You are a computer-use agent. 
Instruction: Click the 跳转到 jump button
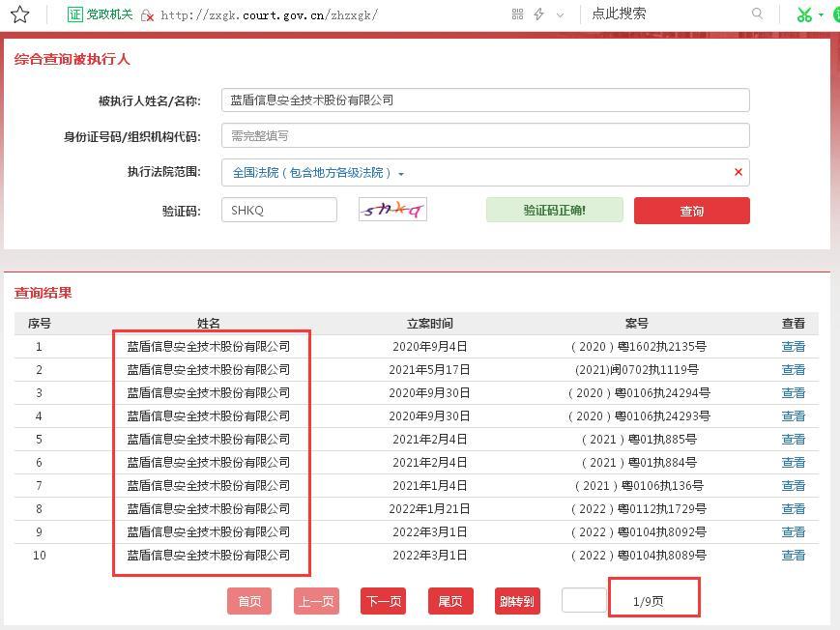pyautogui.click(x=517, y=601)
